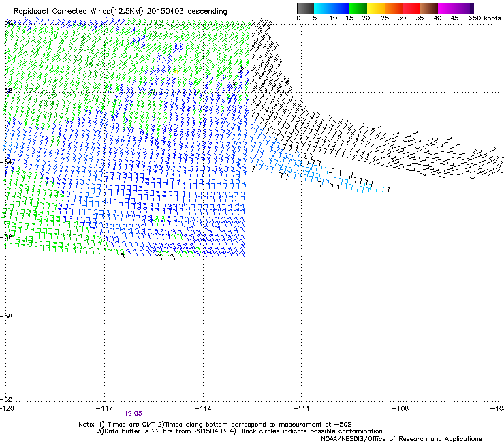
Task: Click the -120 longitude axis label
Action: [7, 408]
